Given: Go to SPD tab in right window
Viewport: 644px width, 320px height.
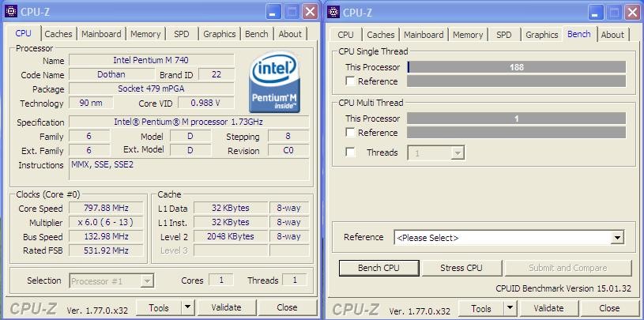Looking at the screenshot, I should coord(504,35).
